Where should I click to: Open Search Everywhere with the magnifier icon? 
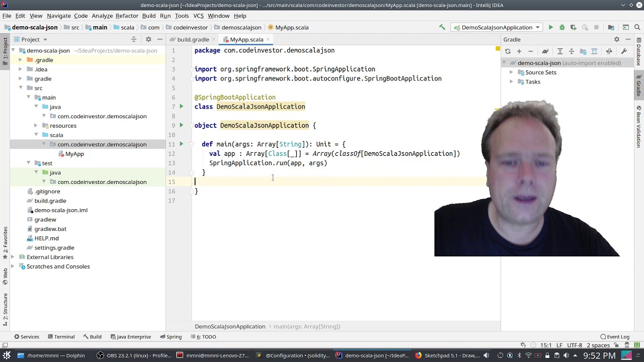coord(637,28)
